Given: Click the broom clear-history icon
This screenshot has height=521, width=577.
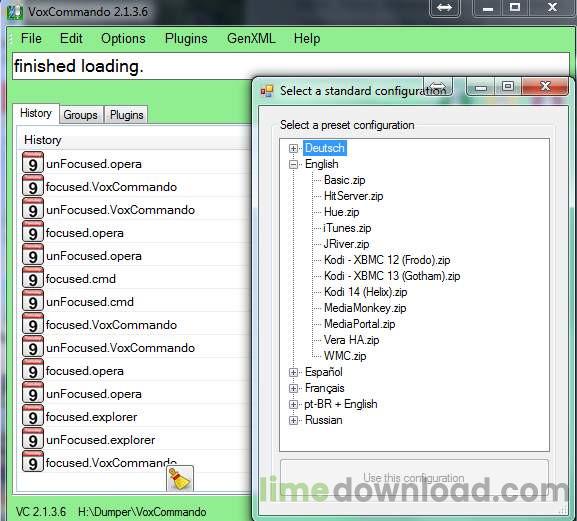Looking at the screenshot, I should pyautogui.click(x=180, y=478).
